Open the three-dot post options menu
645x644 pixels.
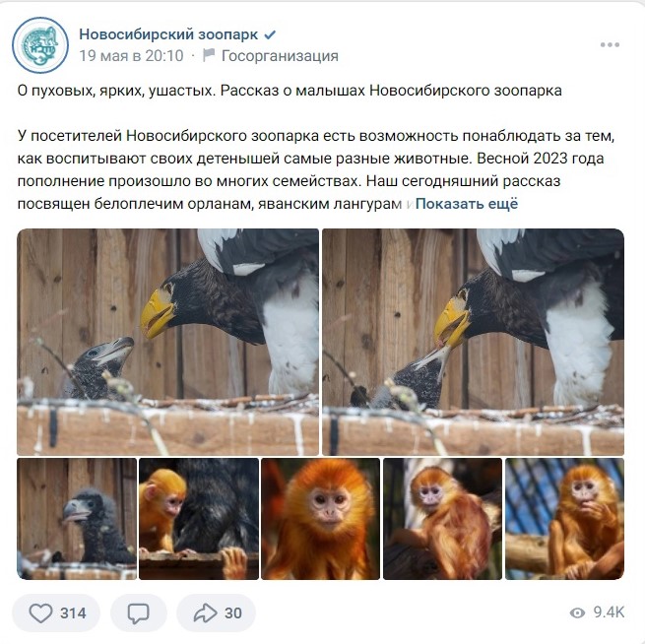610,45
